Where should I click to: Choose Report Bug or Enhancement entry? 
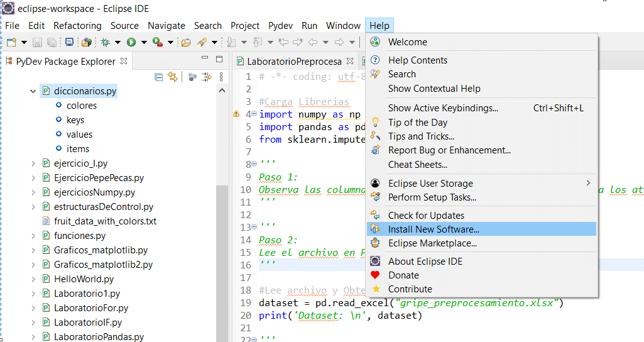click(x=481, y=150)
